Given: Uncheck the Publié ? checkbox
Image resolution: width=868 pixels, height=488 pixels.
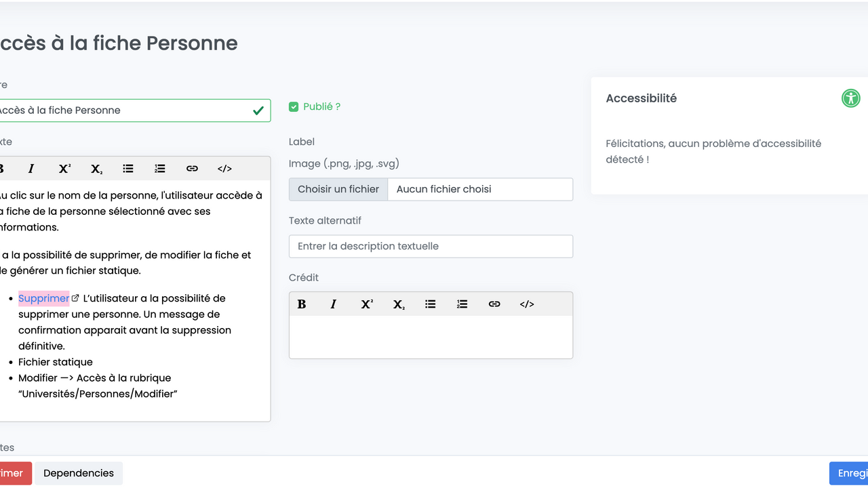Looking at the screenshot, I should [x=294, y=107].
